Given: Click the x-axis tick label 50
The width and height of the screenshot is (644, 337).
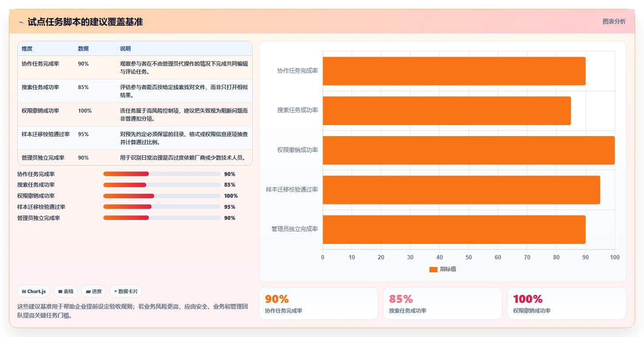Looking at the screenshot, I should (468, 257).
